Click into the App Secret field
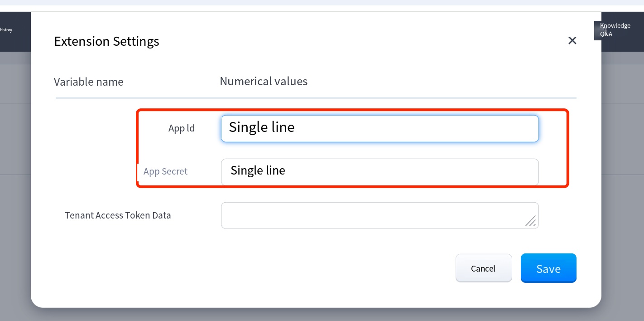This screenshot has width=644, height=321. pos(380,172)
